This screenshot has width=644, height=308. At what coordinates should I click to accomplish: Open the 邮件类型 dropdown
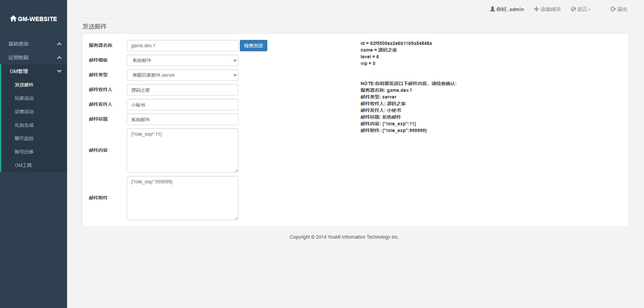click(182, 75)
